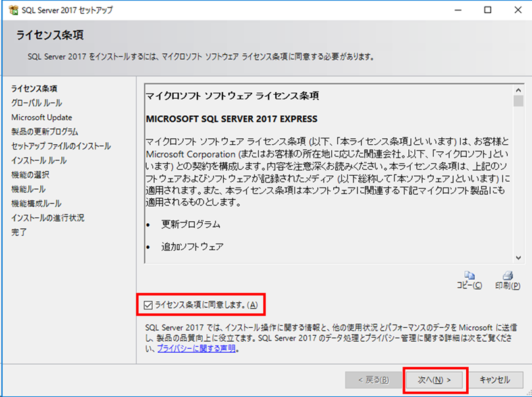Toggle the ライセンス条項に同意します checkbox
532x397 pixels.
pyautogui.click(x=148, y=305)
